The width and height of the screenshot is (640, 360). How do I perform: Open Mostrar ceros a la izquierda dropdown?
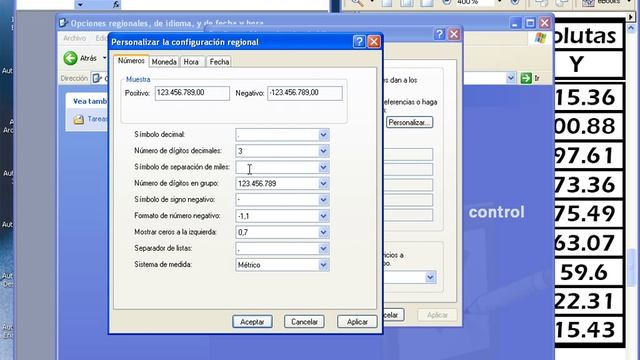[x=323, y=232]
